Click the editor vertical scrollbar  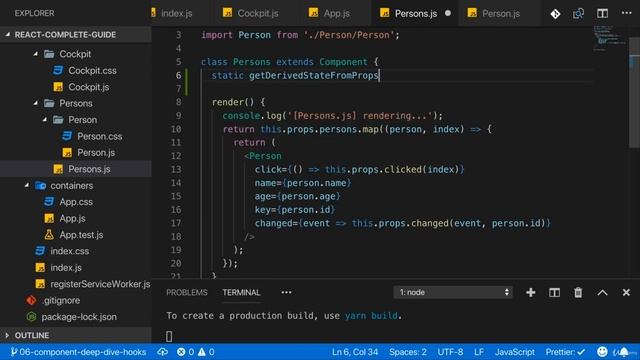[634, 94]
